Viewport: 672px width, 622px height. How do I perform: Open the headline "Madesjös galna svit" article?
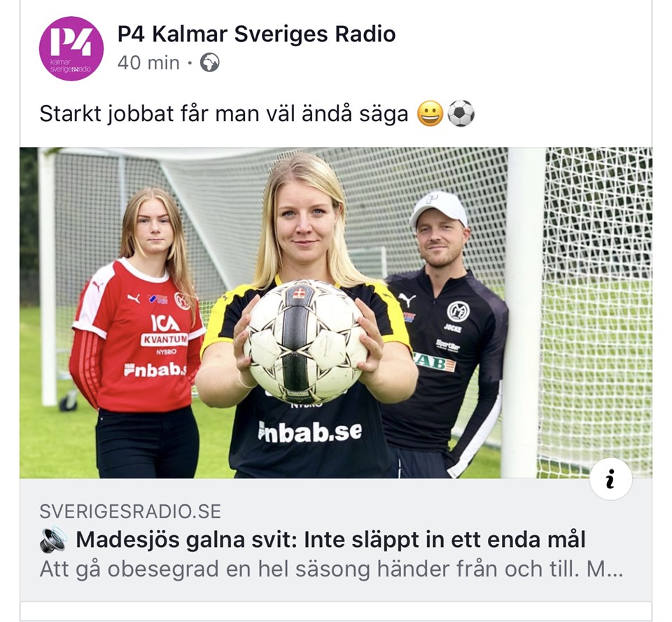pos(330,539)
